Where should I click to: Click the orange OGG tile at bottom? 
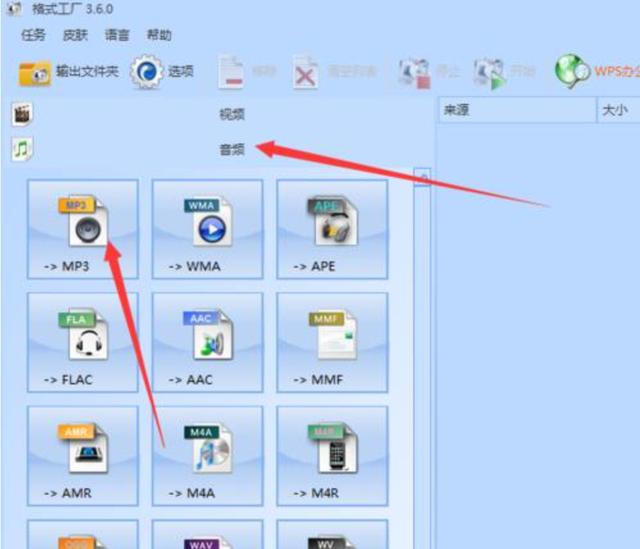[x=83, y=534]
